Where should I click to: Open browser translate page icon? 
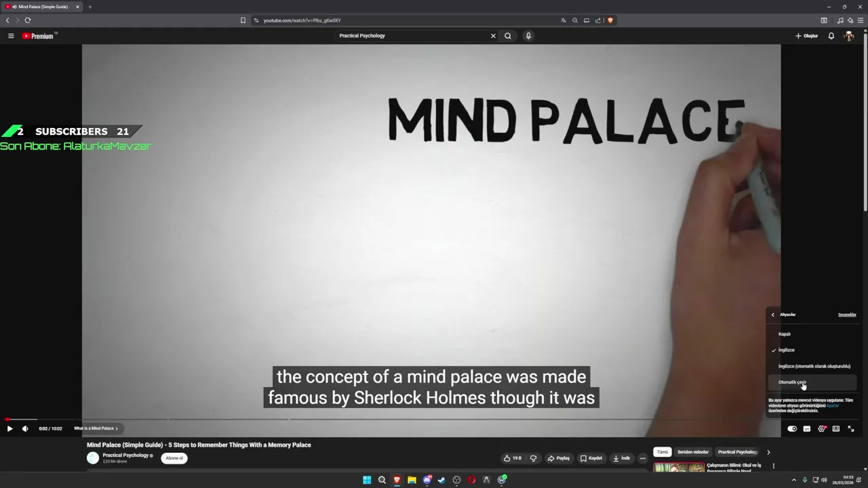pos(564,20)
